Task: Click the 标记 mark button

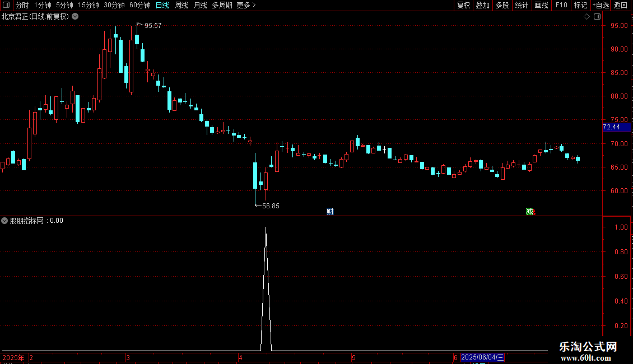Action: pyautogui.click(x=580, y=5)
